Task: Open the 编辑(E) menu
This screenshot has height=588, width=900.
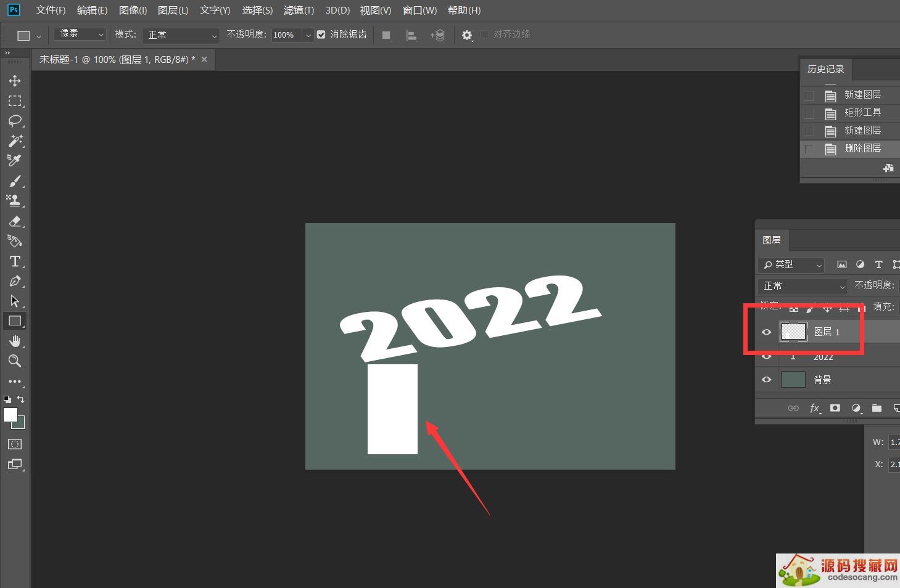Action: coord(92,10)
